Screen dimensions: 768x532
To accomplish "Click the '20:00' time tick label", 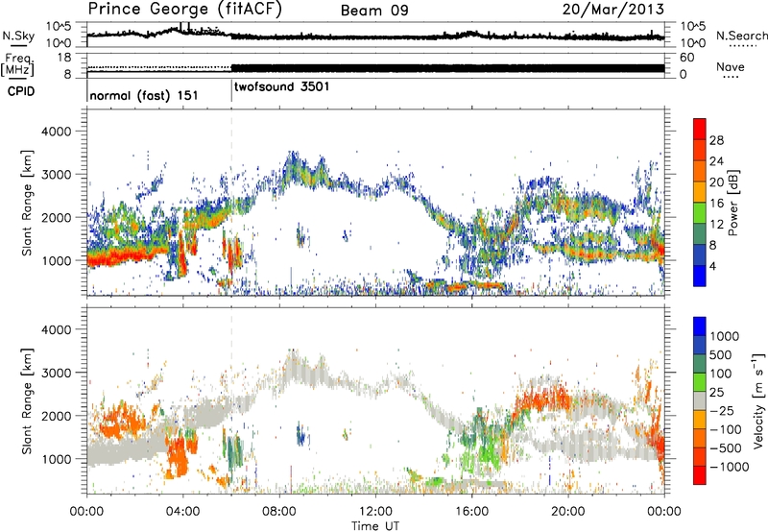I will pyautogui.click(x=567, y=512).
